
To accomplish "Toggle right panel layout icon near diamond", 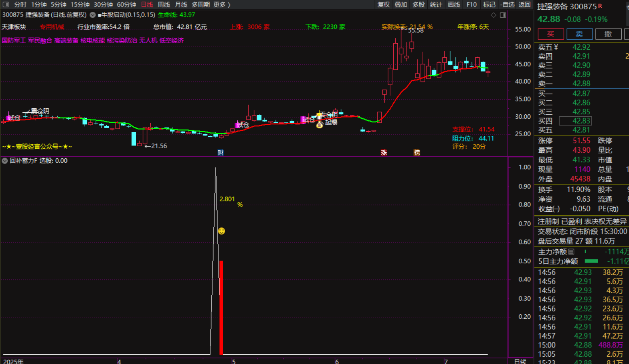I will click(x=503, y=15).
